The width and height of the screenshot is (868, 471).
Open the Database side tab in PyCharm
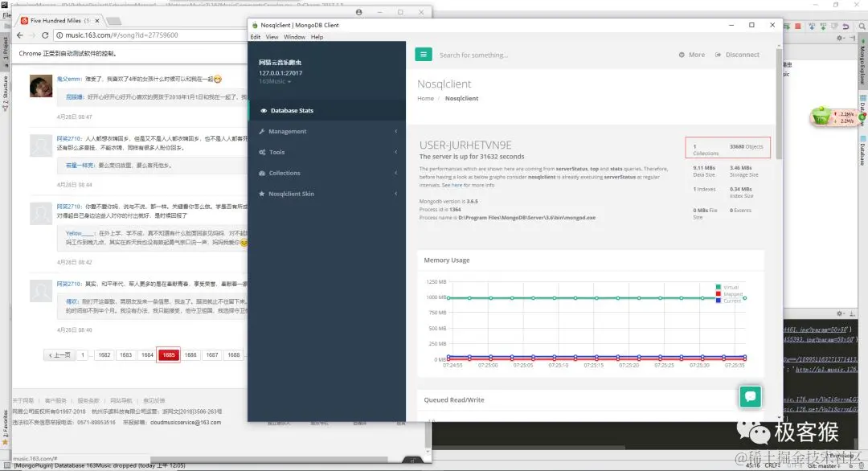pos(862,150)
